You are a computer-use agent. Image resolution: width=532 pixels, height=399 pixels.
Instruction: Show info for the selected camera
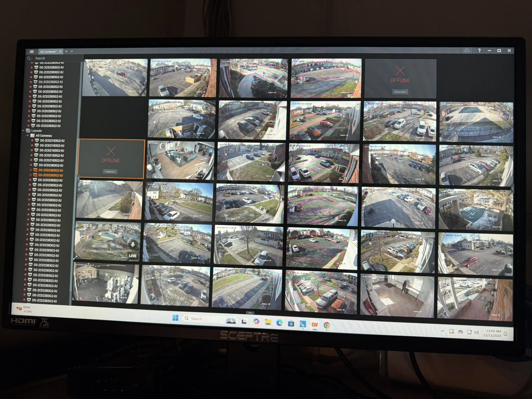pos(129,227)
